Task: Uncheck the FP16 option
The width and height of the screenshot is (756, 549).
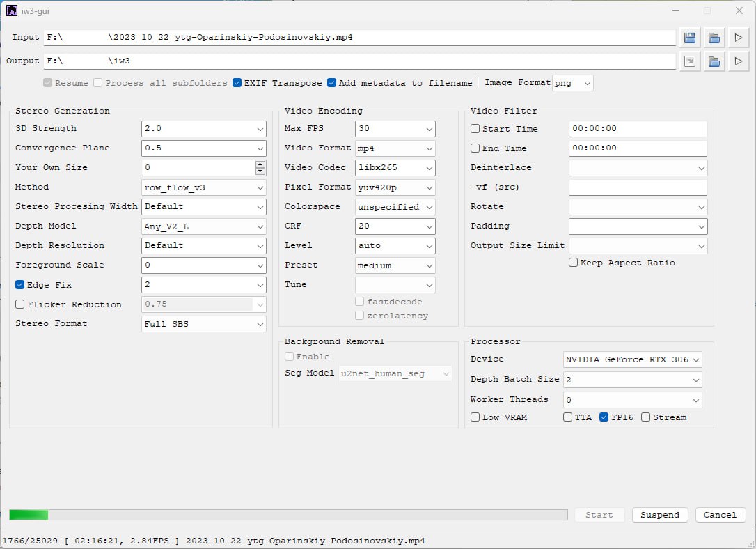Action: point(604,417)
